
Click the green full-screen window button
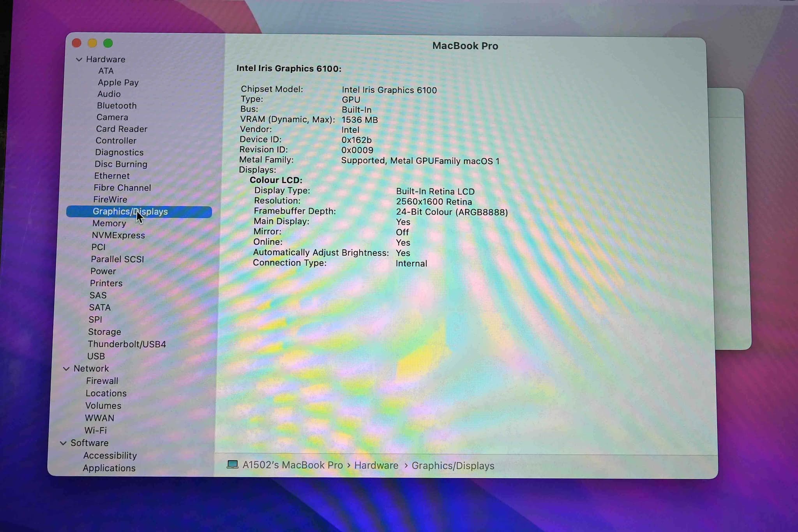tap(108, 43)
